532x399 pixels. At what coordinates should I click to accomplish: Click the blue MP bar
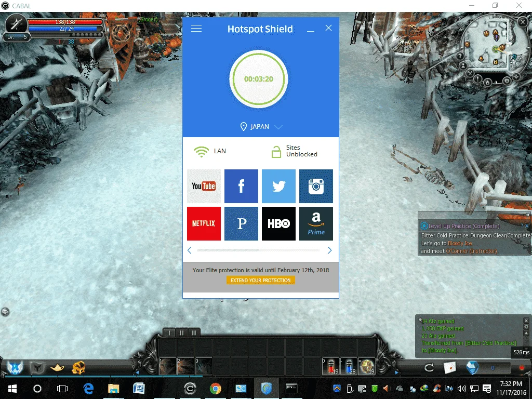65,29
